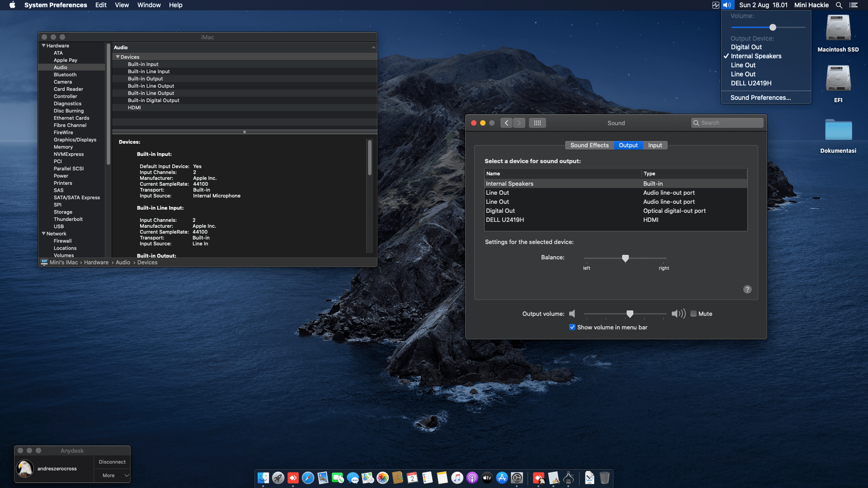Click Disconnect in Anydesk window
868x488 pixels.
pyautogui.click(x=112, y=462)
